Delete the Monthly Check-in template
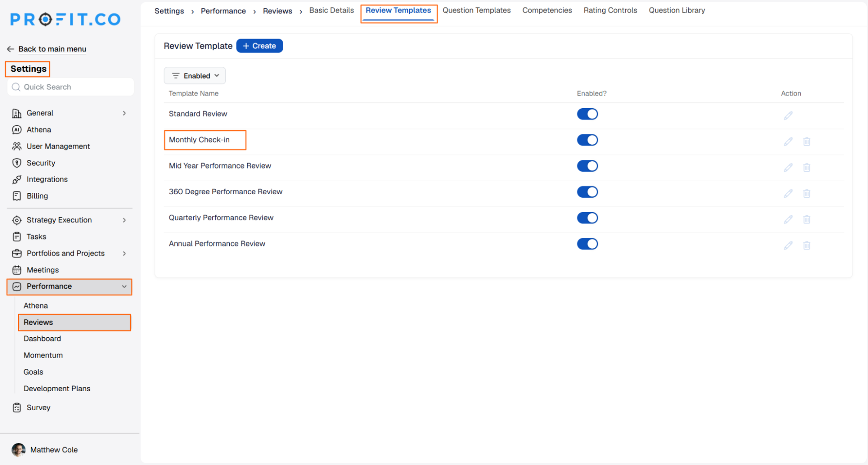 click(x=806, y=141)
